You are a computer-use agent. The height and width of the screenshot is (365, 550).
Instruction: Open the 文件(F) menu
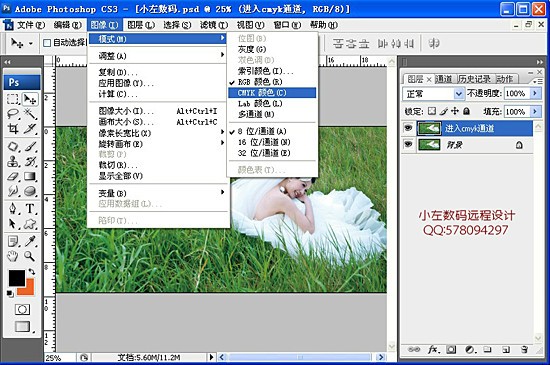coord(31,25)
